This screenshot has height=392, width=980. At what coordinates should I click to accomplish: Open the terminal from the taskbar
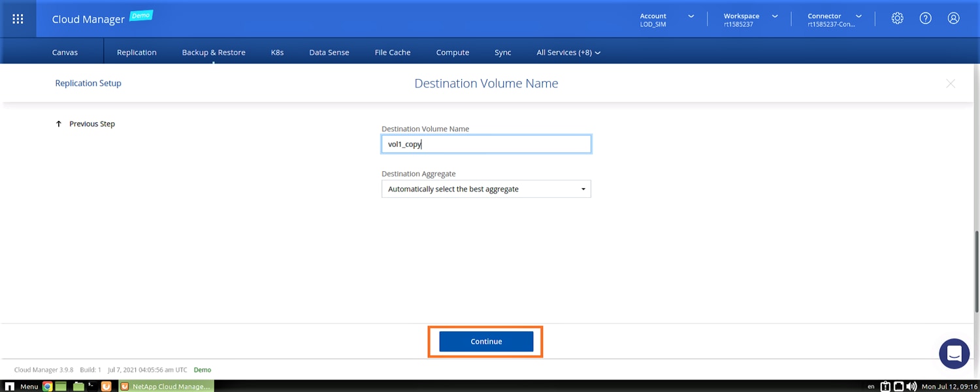91,386
